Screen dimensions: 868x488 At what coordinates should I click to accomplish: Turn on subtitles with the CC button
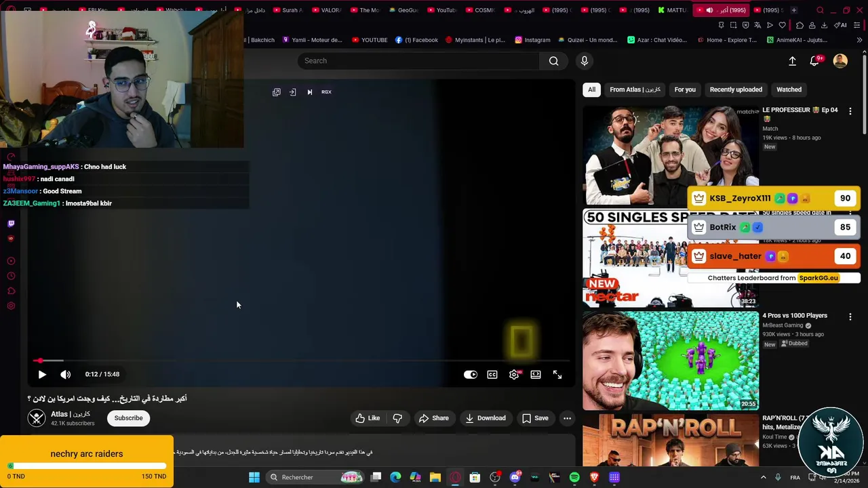(x=492, y=374)
